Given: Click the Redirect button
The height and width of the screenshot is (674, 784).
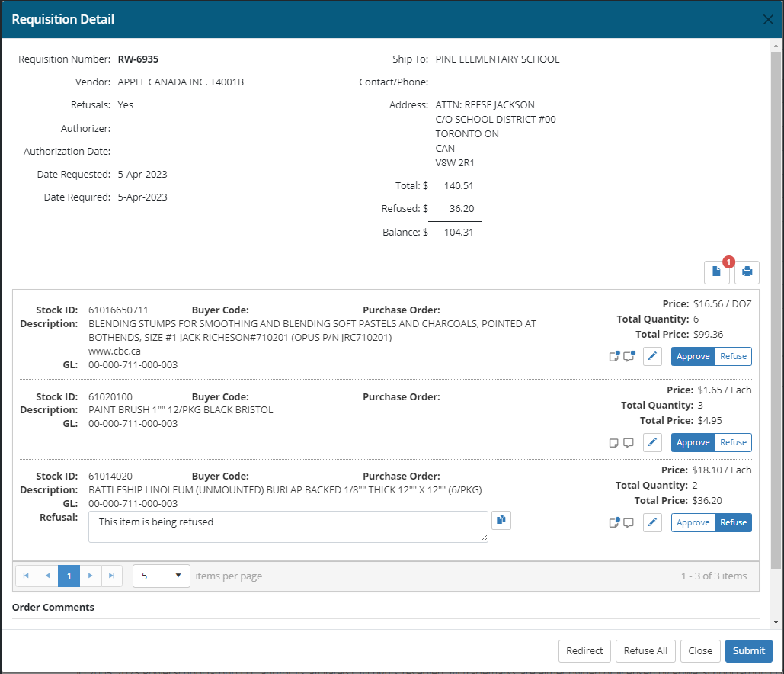Looking at the screenshot, I should [584, 650].
